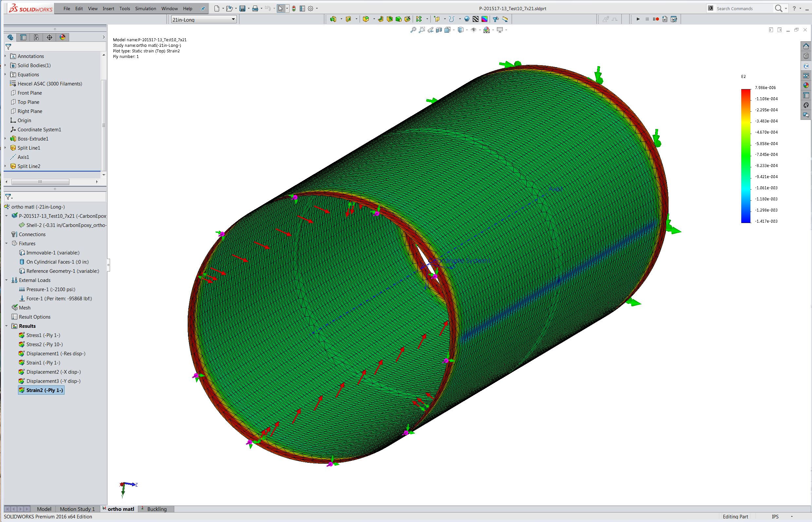Click the Measure ruler icon

coord(505,19)
